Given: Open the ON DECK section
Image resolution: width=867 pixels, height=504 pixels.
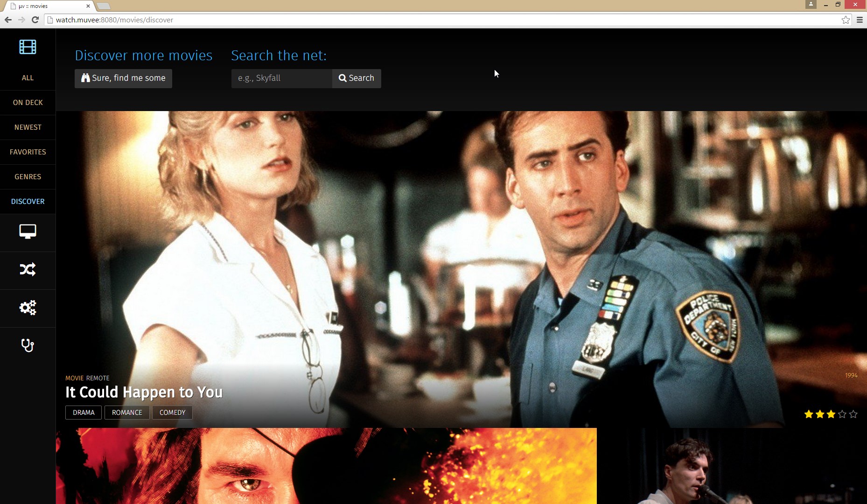Looking at the screenshot, I should [x=28, y=103].
